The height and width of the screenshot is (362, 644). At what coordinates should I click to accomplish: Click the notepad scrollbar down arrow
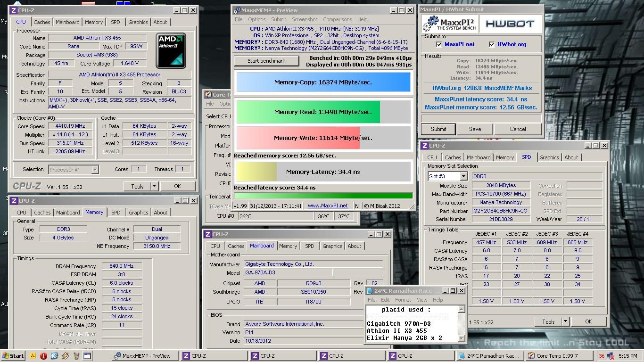pyautogui.click(x=461, y=338)
